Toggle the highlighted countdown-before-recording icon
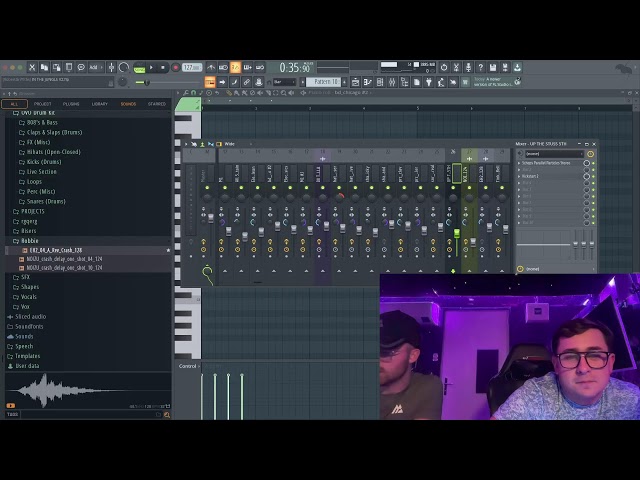Screen dimensions: 640x480 click(236, 67)
